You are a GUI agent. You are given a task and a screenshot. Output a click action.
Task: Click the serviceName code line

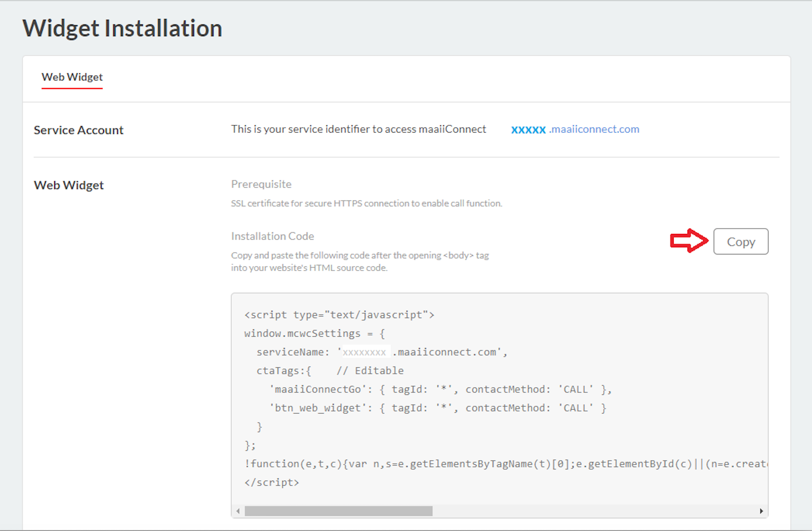coord(382,352)
